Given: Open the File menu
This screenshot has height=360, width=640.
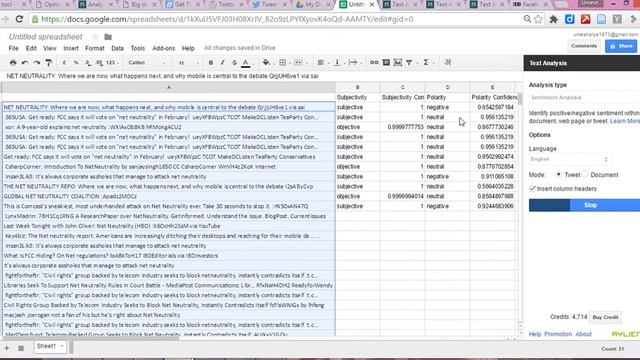Looking at the screenshot, I should click(13, 48).
